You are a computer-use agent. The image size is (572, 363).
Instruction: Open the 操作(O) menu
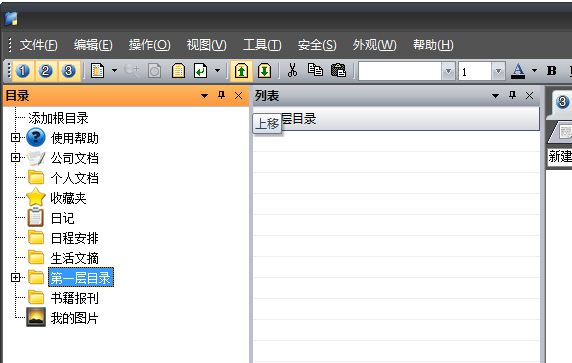(150, 45)
